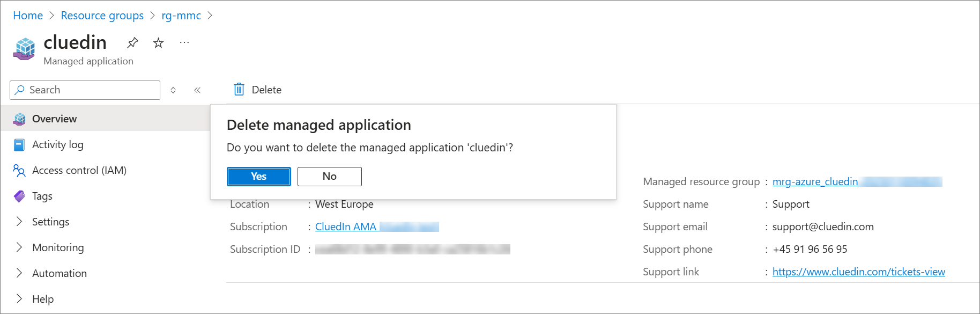The image size is (980, 314).
Task: Pin the cluedin application to dashboard
Action: pyautogui.click(x=132, y=42)
